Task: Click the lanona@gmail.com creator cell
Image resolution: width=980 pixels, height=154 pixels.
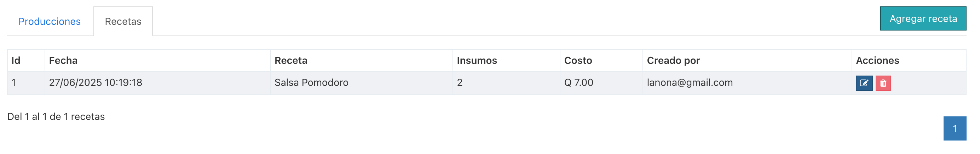Action: (747, 83)
